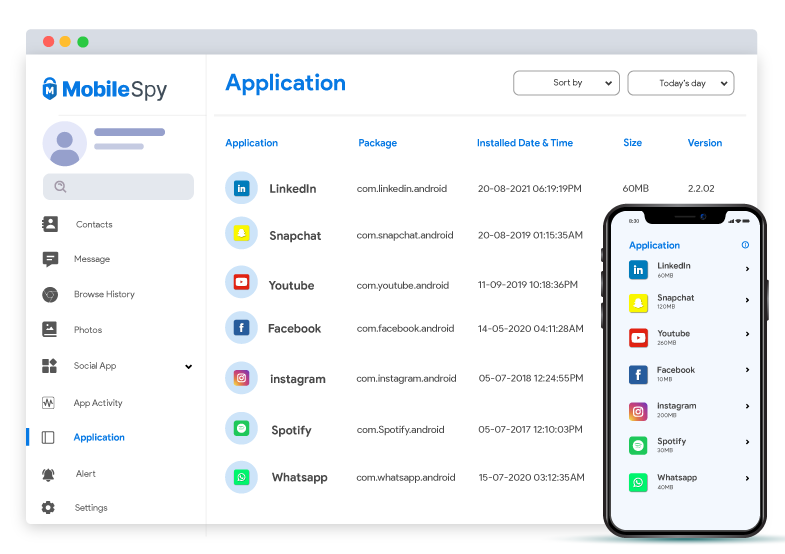Click LinkedIn install date 20-08-2021
The image size is (785, 554).
[530, 189]
